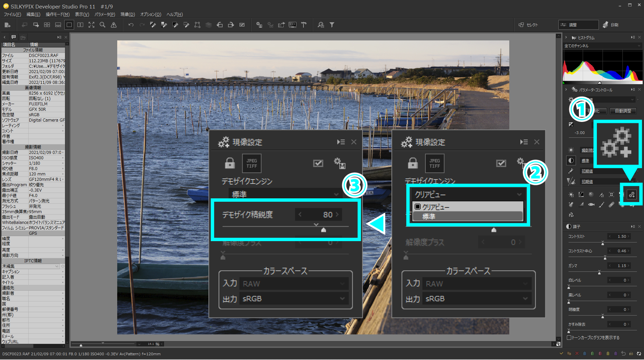Toggle lock icon in left 現像設定 panel

pyautogui.click(x=230, y=163)
